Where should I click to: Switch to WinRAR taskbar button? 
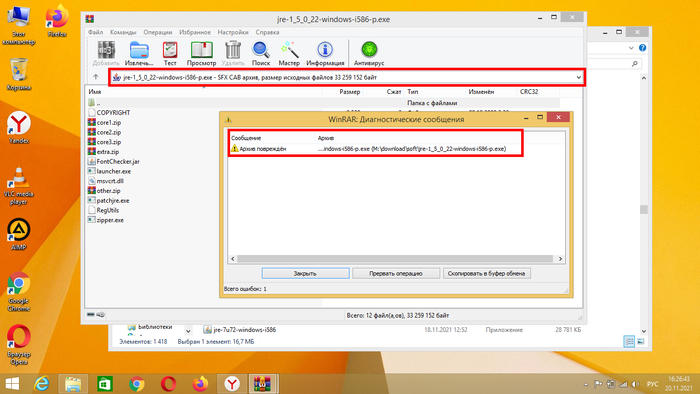pos(263,384)
